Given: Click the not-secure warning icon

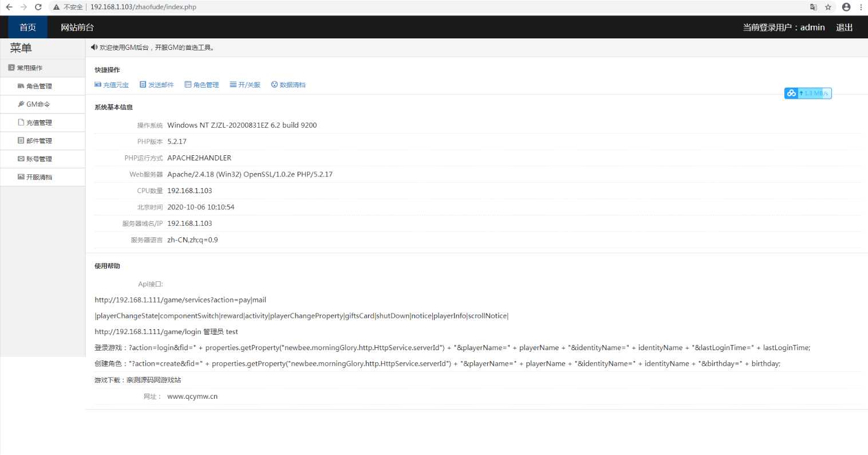Looking at the screenshot, I should [57, 7].
